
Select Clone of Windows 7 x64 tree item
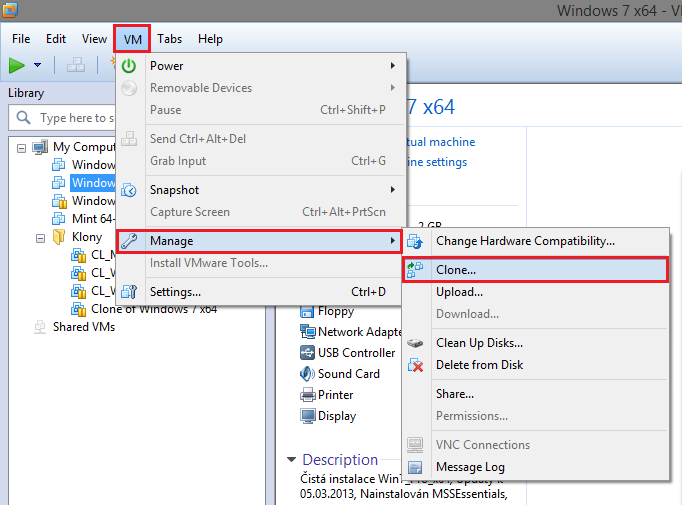153,309
